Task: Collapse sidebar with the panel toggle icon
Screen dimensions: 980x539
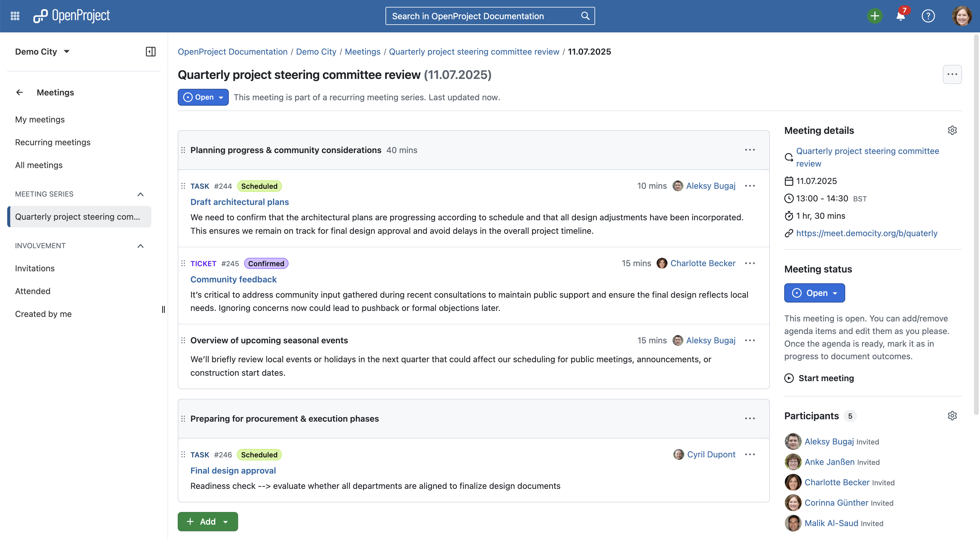Action: (x=151, y=52)
